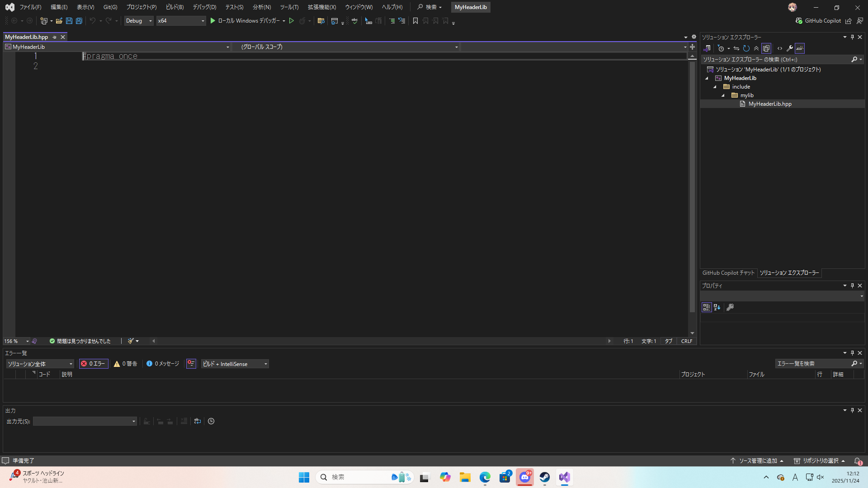Switch to GitHub Copilot chat tab
The image size is (868, 488).
click(728, 273)
